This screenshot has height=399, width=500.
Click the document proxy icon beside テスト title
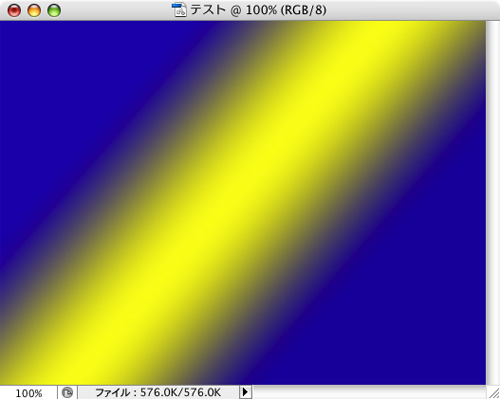(x=179, y=10)
